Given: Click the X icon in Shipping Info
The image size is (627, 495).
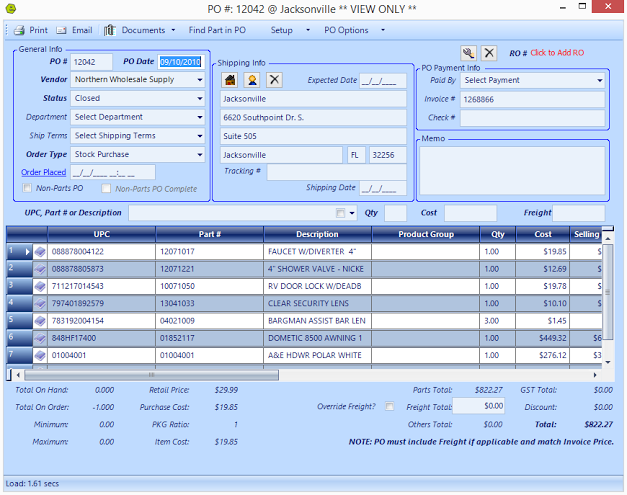Looking at the screenshot, I should [x=274, y=80].
